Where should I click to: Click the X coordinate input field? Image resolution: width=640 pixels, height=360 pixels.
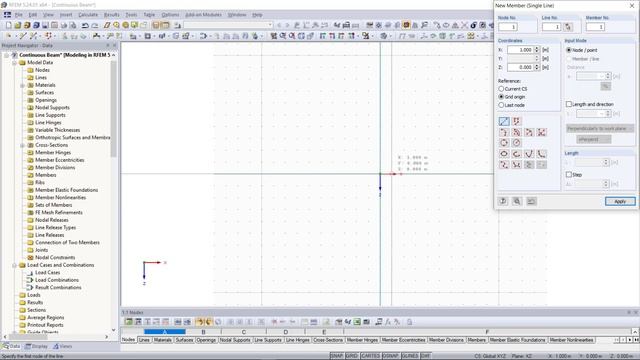coord(520,50)
